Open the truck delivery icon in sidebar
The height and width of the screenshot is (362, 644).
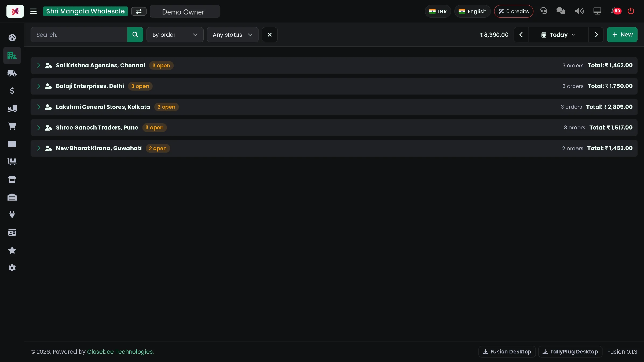(12, 73)
